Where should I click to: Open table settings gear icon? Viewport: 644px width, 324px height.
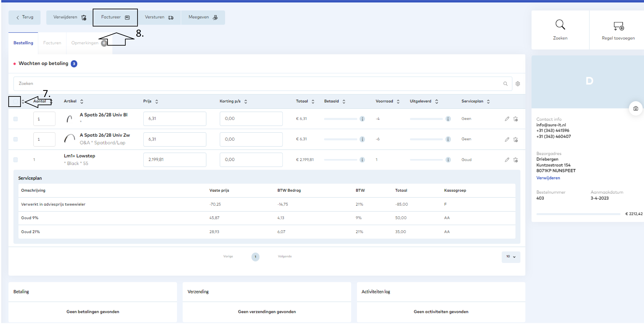click(x=518, y=84)
